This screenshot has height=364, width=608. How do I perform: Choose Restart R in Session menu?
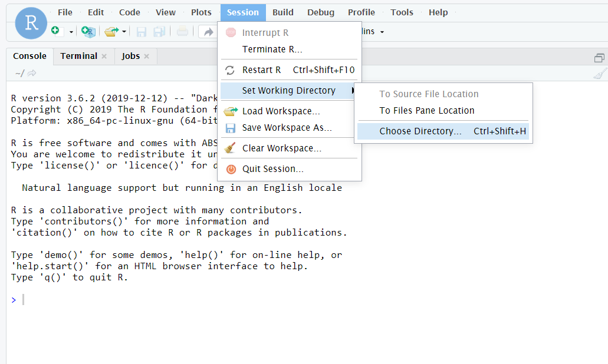[261, 70]
